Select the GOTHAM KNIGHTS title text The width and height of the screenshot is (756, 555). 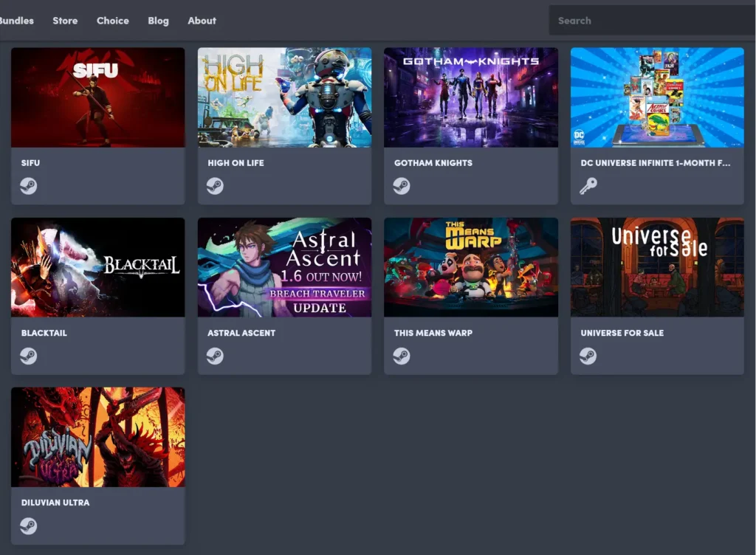[x=433, y=163]
